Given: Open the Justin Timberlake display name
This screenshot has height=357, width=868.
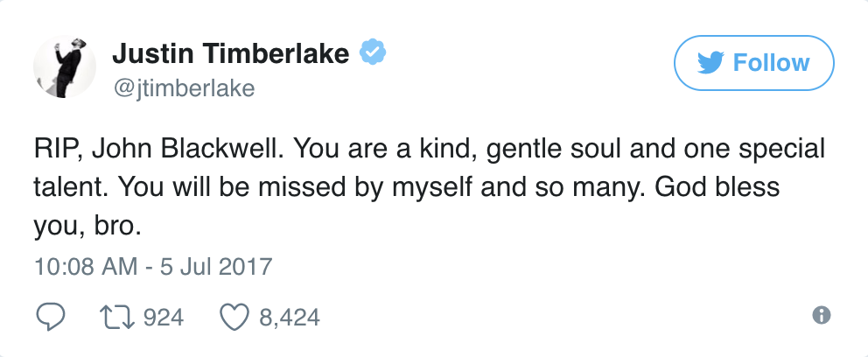Looking at the screenshot, I should coord(231,54).
